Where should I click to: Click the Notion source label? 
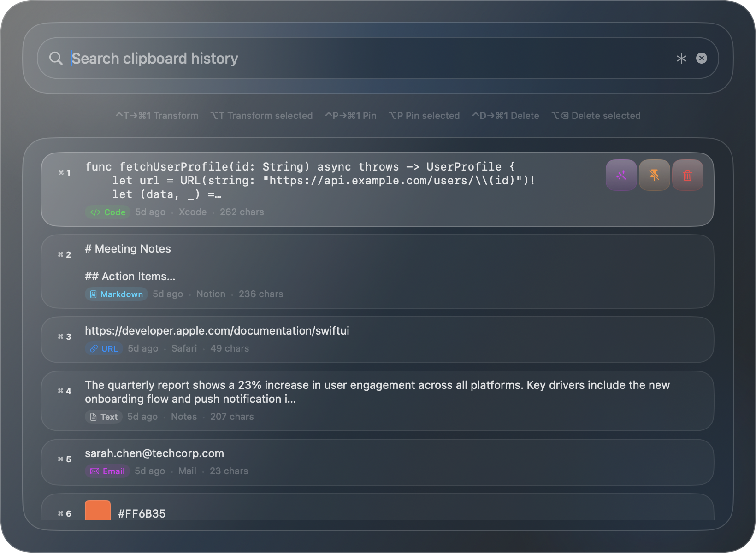211,294
